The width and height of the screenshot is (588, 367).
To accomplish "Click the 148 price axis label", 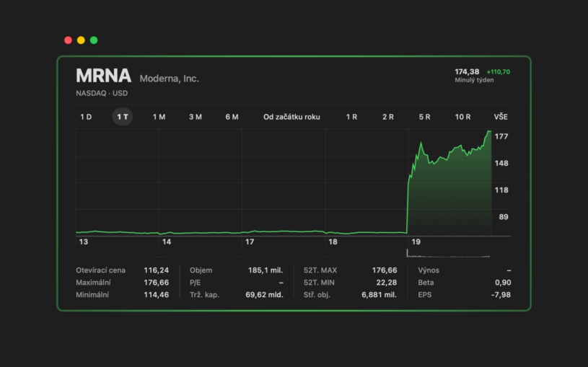I will pos(501,164).
